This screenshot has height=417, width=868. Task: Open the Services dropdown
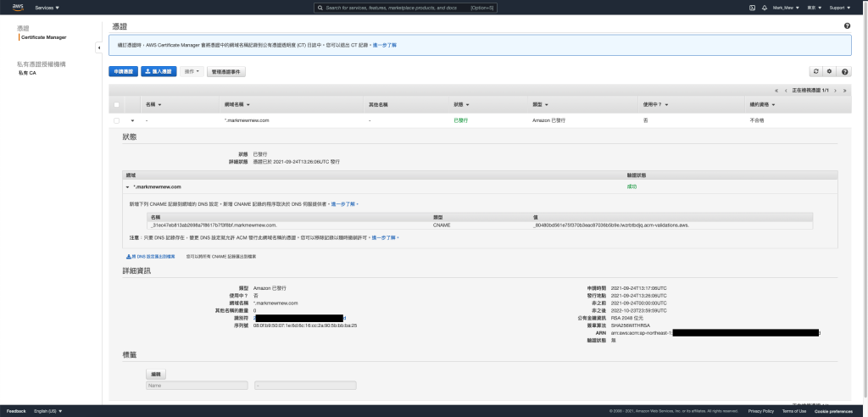[x=47, y=8]
